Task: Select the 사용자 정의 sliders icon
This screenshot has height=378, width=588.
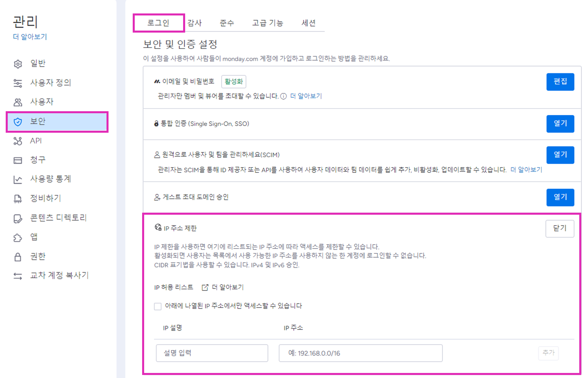Action: click(x=18, y=83)
